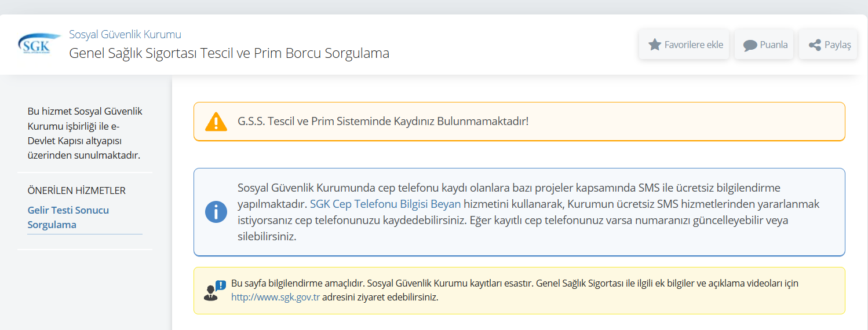
Task: Click the star icon for favorites
Action: coord(654,45)
